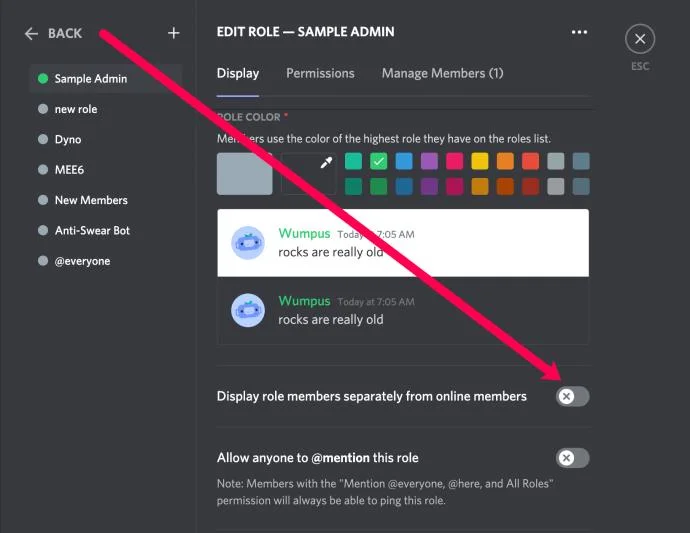The width and height of the screenshot is (690, 533).
Task: Open the custom color eyedropper picker
Action: (308, 174)
